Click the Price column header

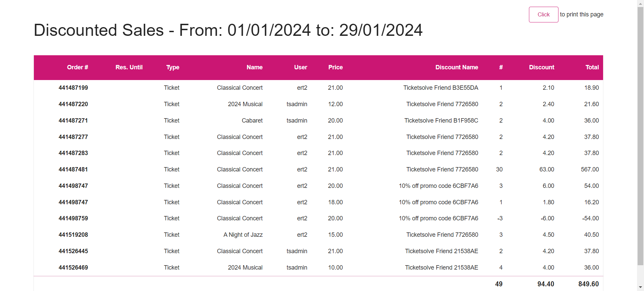click(335, 67)
